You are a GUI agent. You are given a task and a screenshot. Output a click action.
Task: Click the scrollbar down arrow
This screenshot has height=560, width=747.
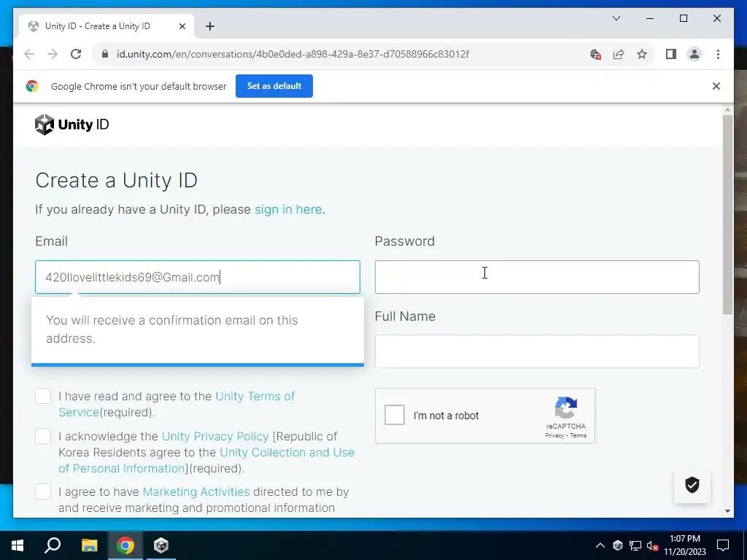727,511
